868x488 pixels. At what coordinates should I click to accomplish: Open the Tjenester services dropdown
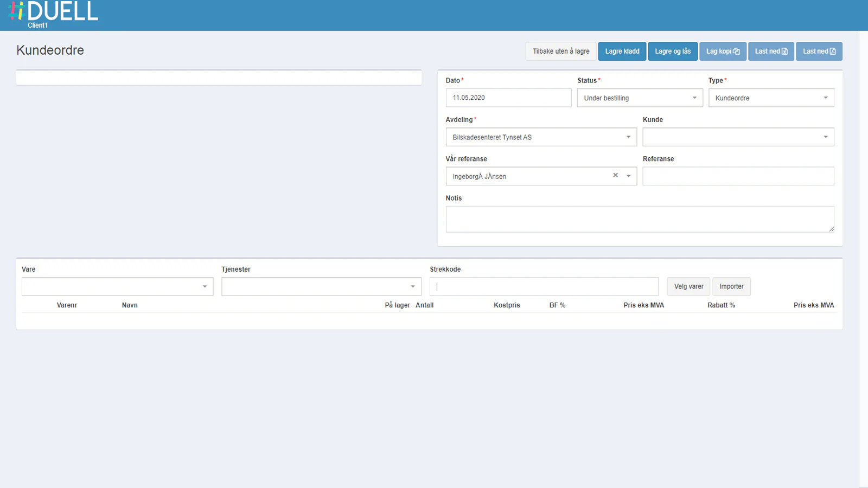(x=321, y=286)
